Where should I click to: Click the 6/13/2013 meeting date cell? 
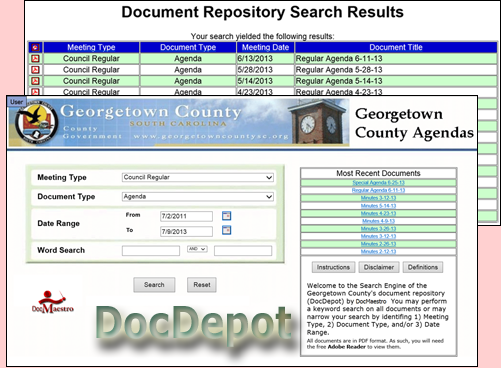(265, 59)
